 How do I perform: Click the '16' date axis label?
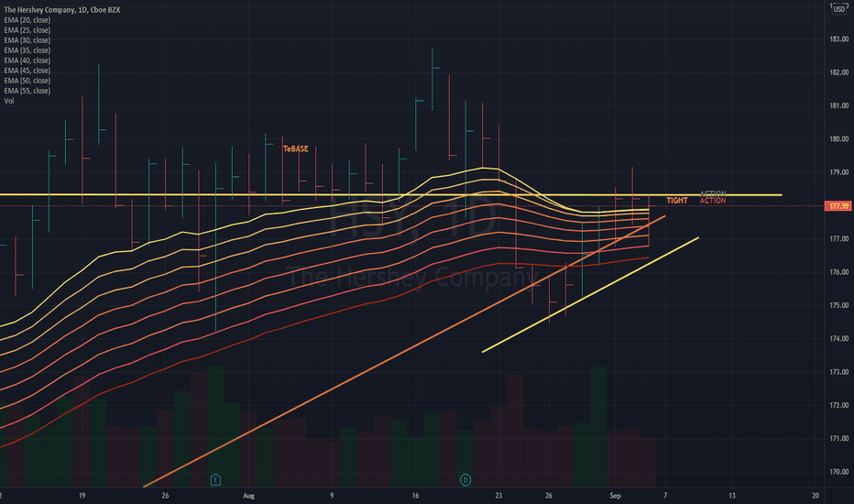416,496
